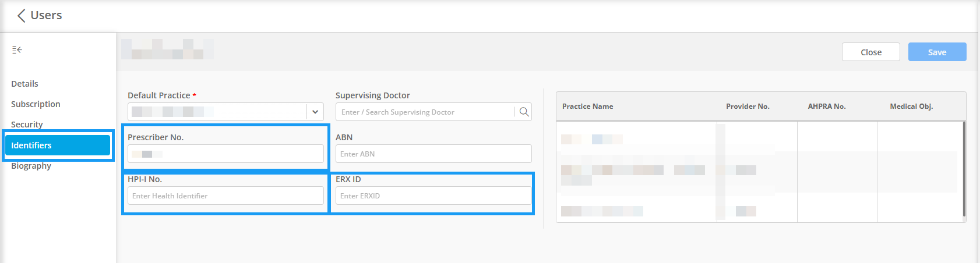Click the practice table vertical scrollbar
The image size is (980, 263).
coord(964,169)
